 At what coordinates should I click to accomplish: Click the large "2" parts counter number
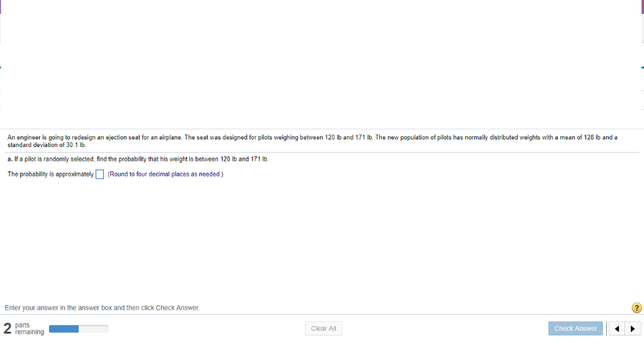point(7,328)
